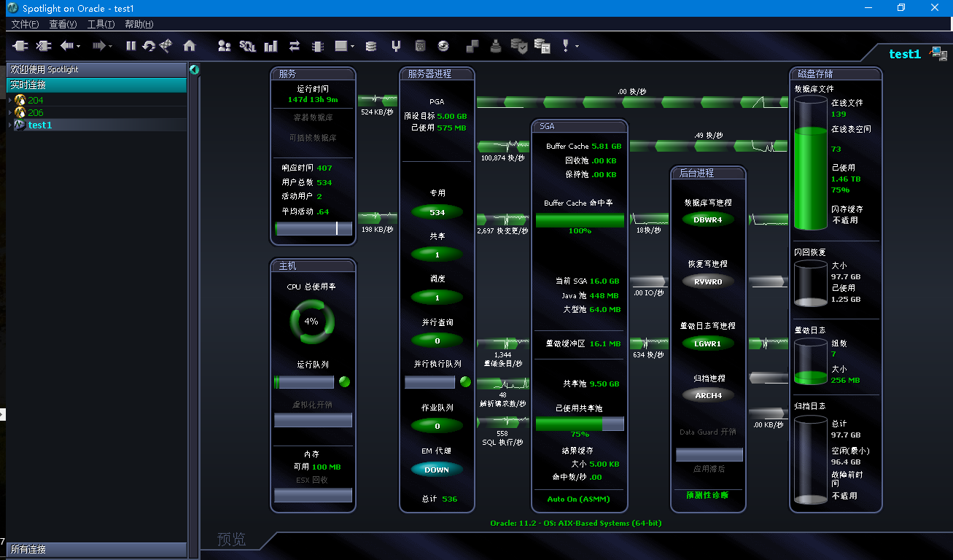Click the redo log cylinder
This screenshot has height=560, width=953.
click(x=810, y=362)
